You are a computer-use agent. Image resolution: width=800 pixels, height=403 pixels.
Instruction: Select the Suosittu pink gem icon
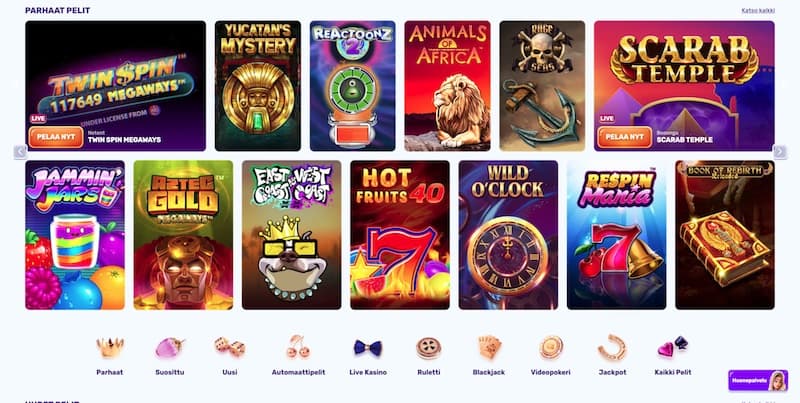[x=170, y=348]
